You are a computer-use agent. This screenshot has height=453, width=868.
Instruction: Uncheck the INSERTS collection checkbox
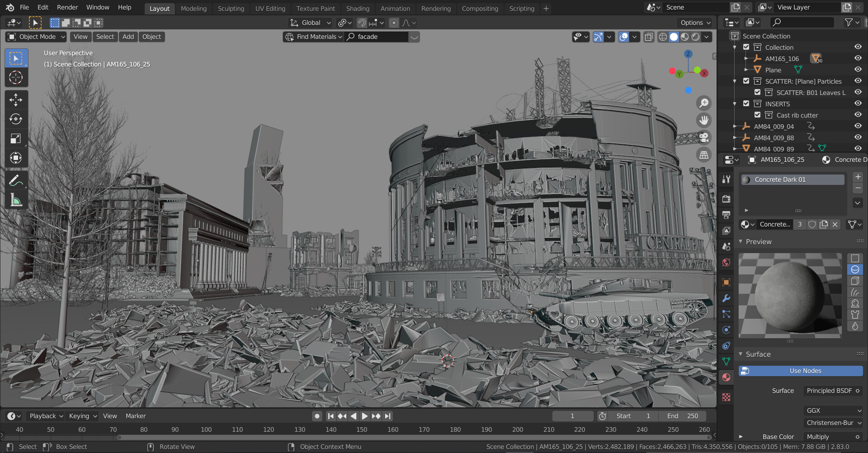point(746,104)
